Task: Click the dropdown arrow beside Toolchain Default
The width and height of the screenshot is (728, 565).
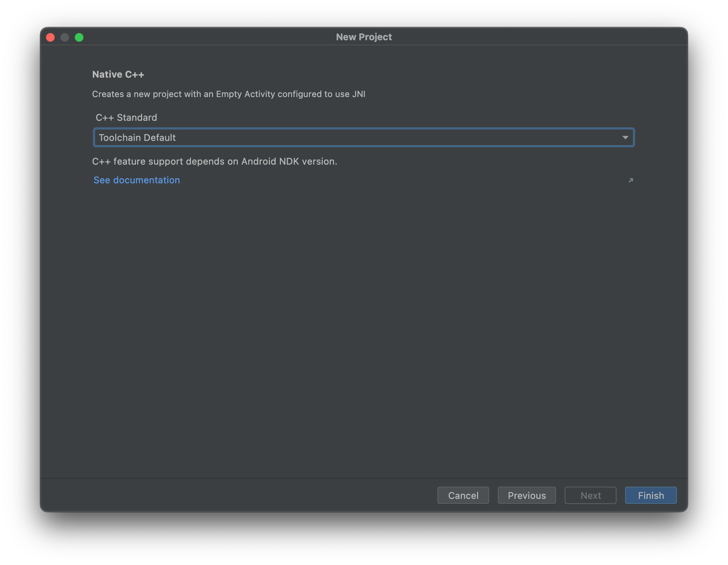Action: [625, 138]
